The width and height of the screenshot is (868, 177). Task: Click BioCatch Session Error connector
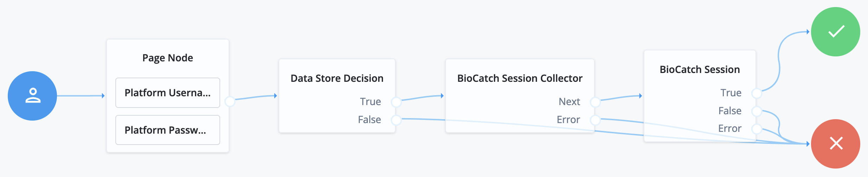[757, 129]
